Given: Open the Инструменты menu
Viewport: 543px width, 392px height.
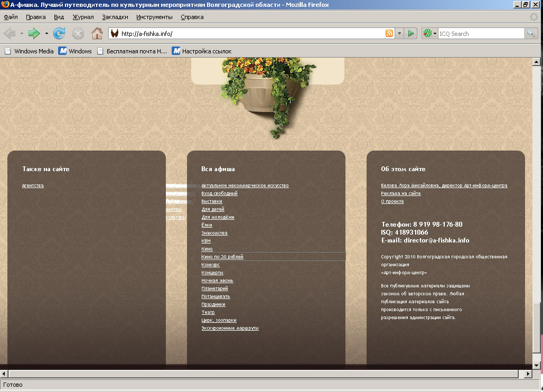Looking at the screenshot, I should point(154,17).
